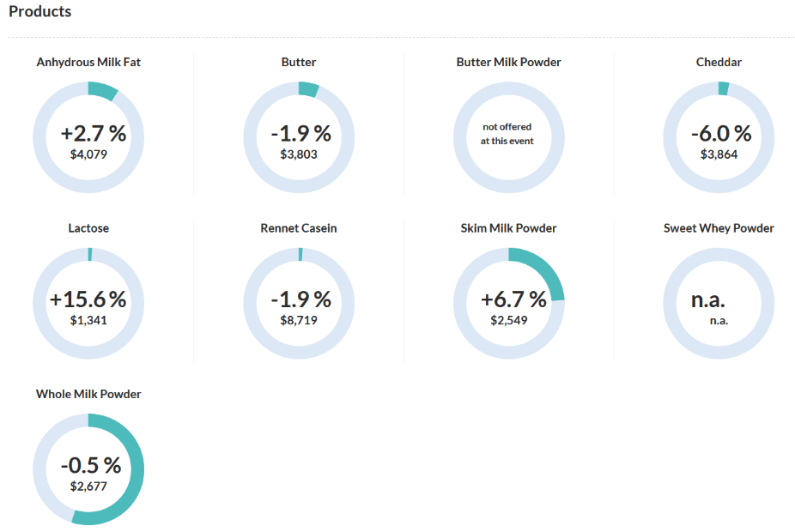The height and width of the screenshot is (532, 795).
Task: Open the Lactose donut chart
Action: click(x=88, y=303)
